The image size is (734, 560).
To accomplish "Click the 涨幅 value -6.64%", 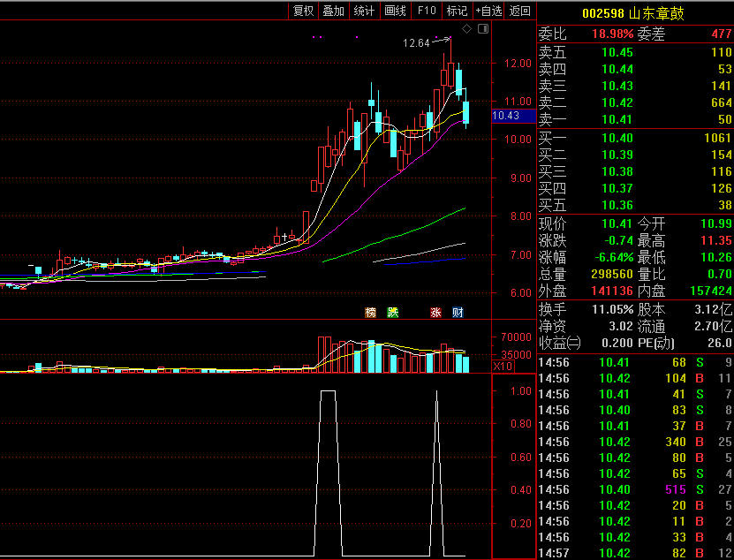I will [614, 258].
